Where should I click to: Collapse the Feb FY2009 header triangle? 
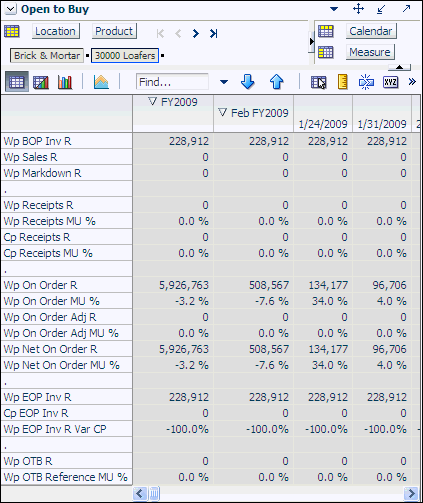223,112
